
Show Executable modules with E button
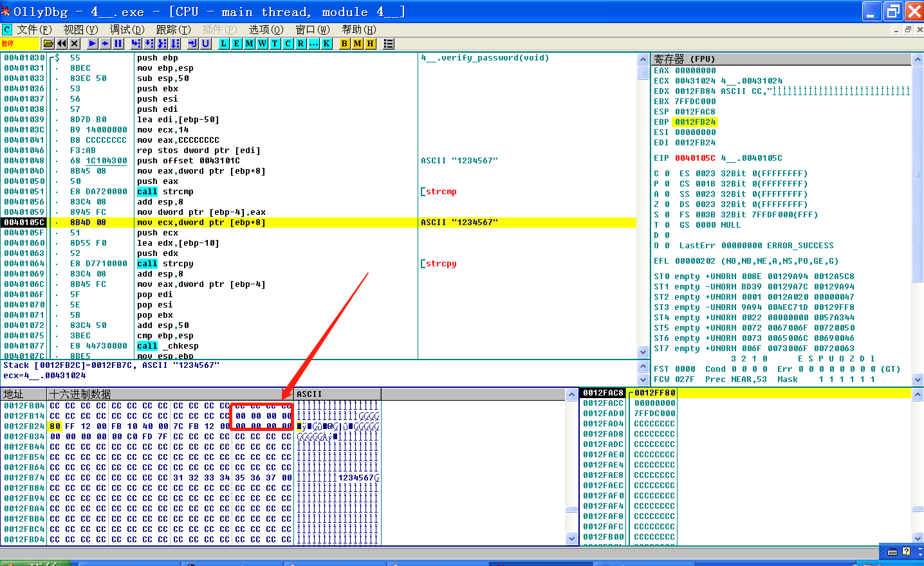(236, 44)
